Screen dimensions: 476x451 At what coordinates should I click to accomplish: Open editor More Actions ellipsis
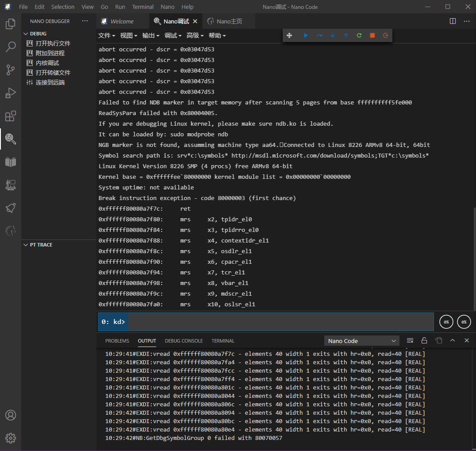(467, 21)
